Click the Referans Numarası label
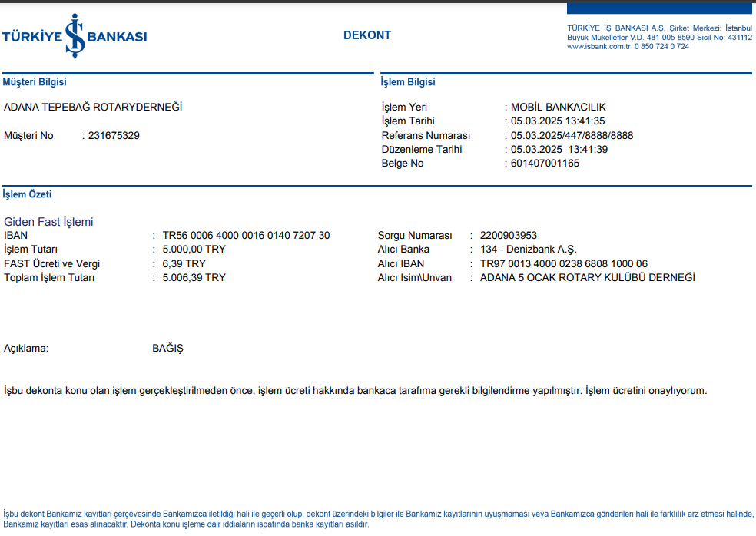The height and width of the screenshot is (536, 756). tap(426, 135)
